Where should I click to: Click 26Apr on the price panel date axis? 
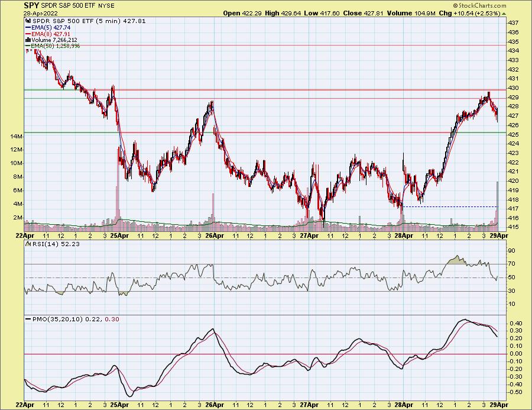coord(215,235)
